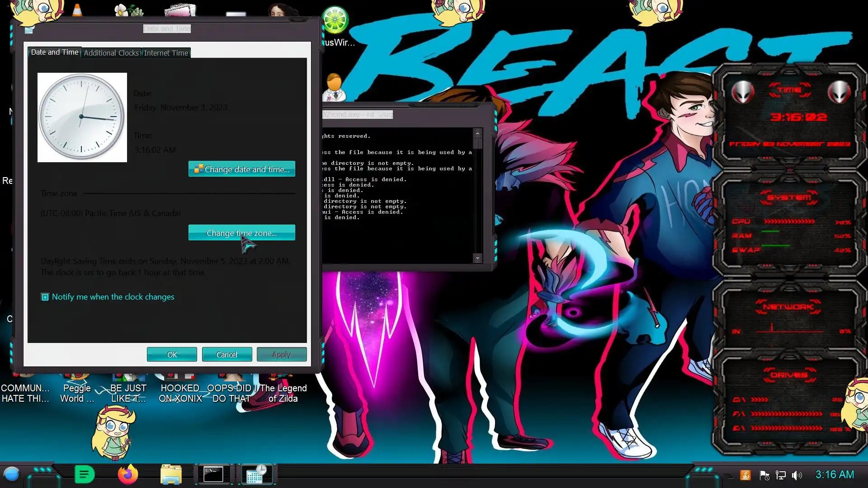Click the Java update tray icon
This screenshot has width=868, height=488.
point(745,475)
